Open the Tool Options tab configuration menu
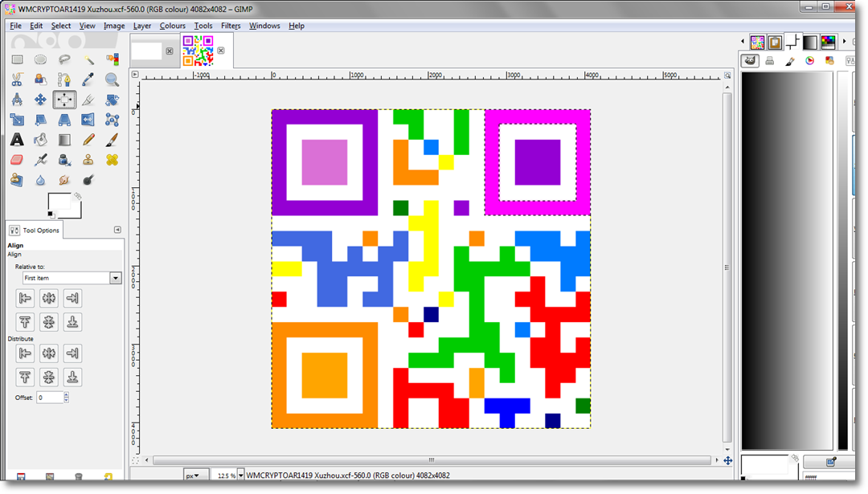 117,230
